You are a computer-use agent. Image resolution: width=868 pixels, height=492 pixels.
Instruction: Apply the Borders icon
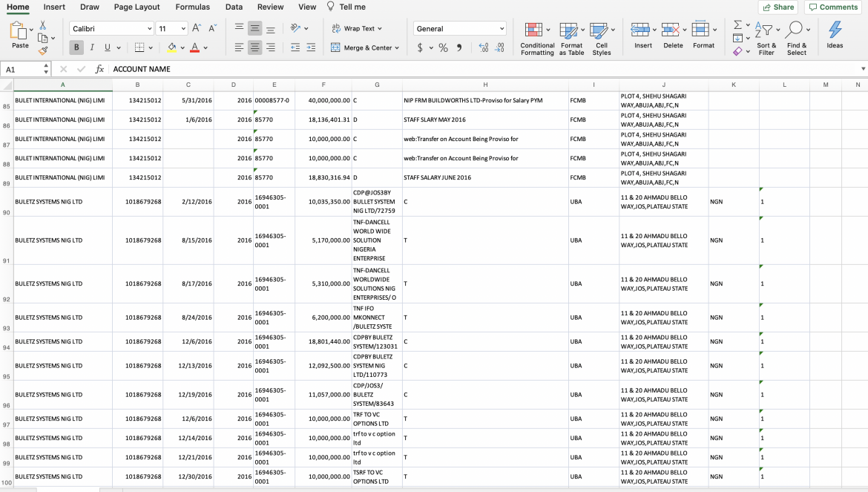pyautogui.click(x=139, y=47)
